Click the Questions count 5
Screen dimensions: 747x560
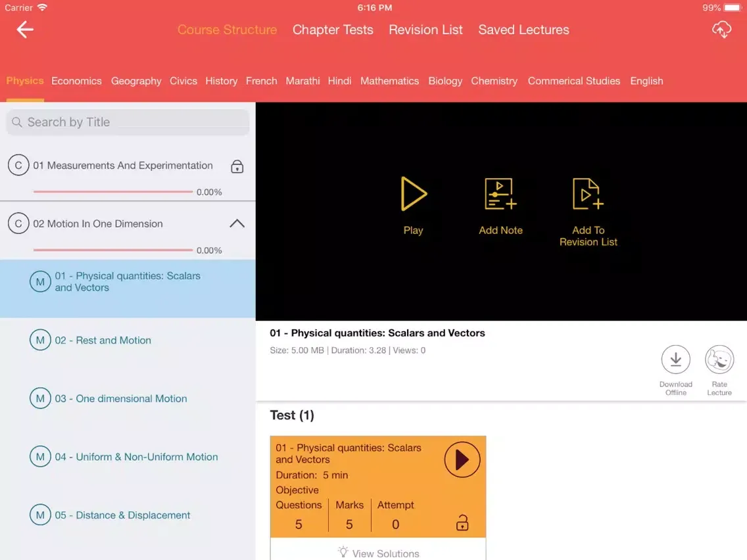pos(299,525)
